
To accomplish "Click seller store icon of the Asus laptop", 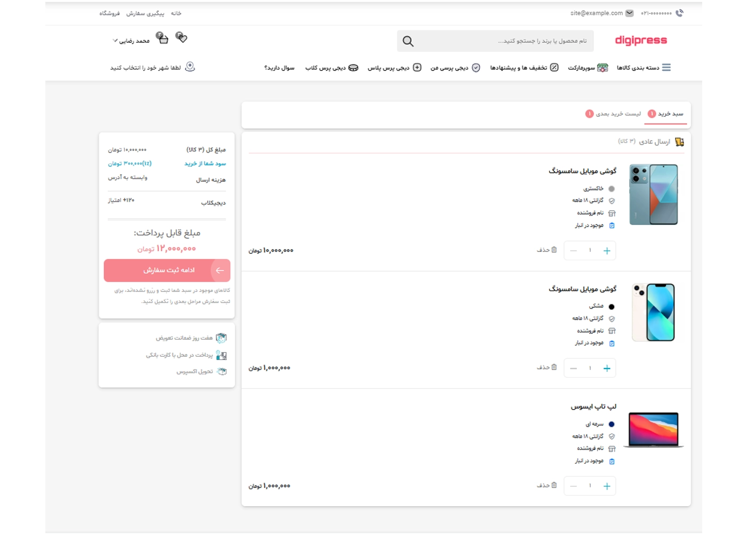I will [x=612, y=449].
